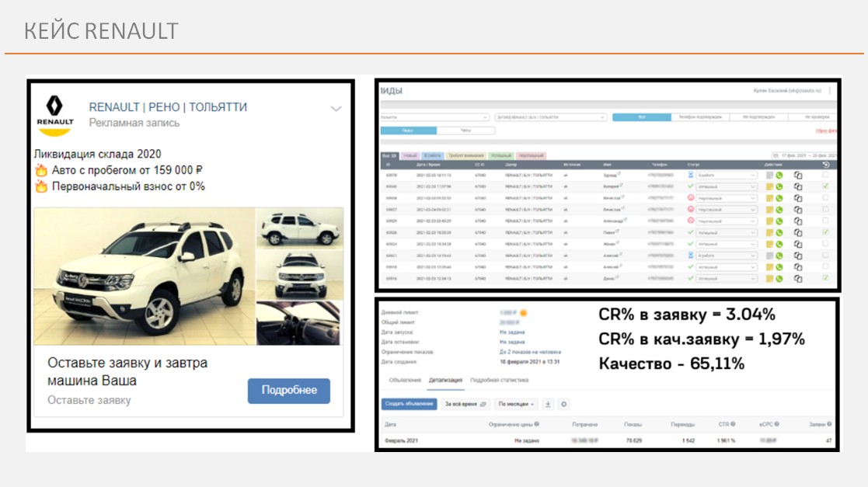Open the RENAULT | РЕНО | ТОЛЬЯТТИ page link
This screenshot has height=487, width=868.
tap(168, 107)
